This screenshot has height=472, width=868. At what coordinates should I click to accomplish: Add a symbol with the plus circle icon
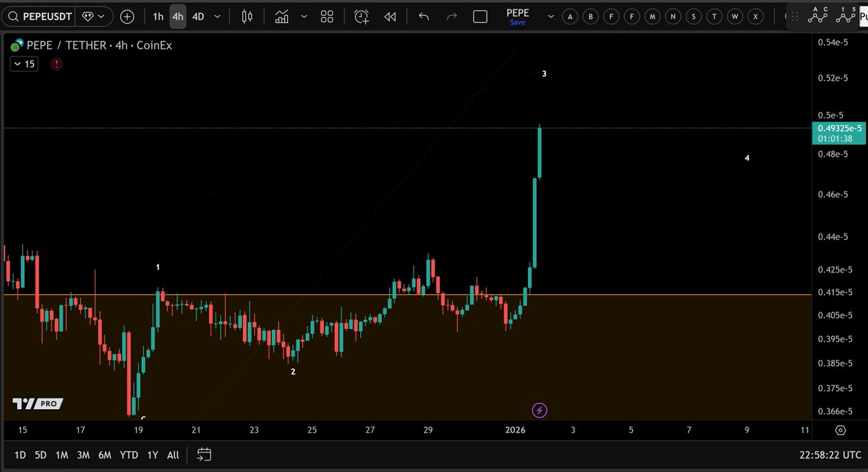tap(127, 16)
